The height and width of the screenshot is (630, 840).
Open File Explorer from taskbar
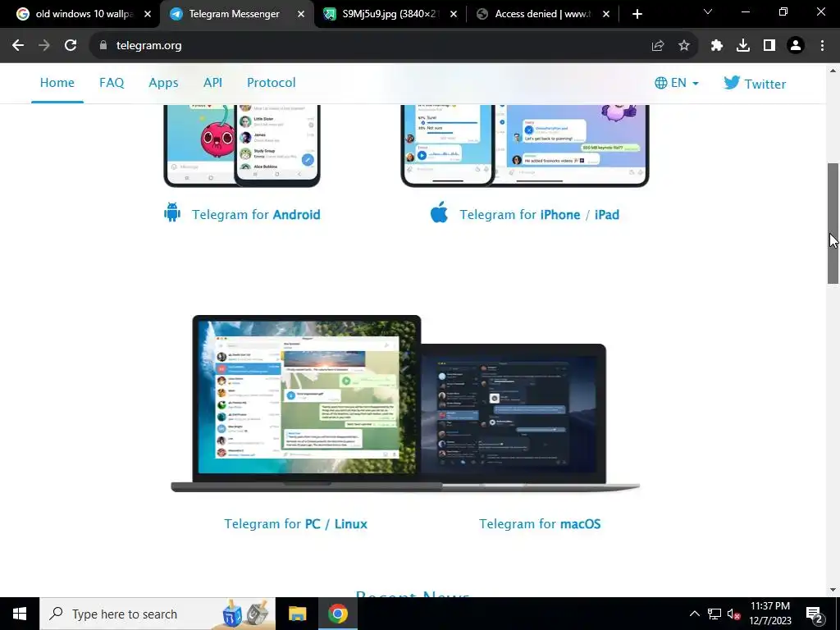297,614
